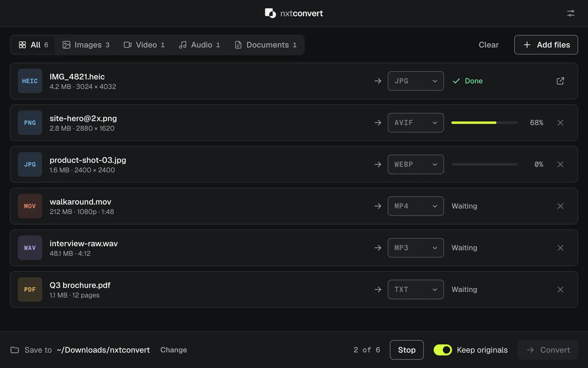Remove site-hero@2x.png from queue
The image size is (588, 368).
pos(560,123)
